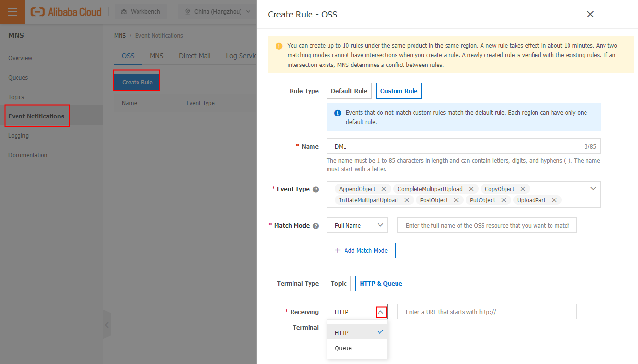
Task: Open Queues in the MNS sidebar
Action: [x=18, y=78]
